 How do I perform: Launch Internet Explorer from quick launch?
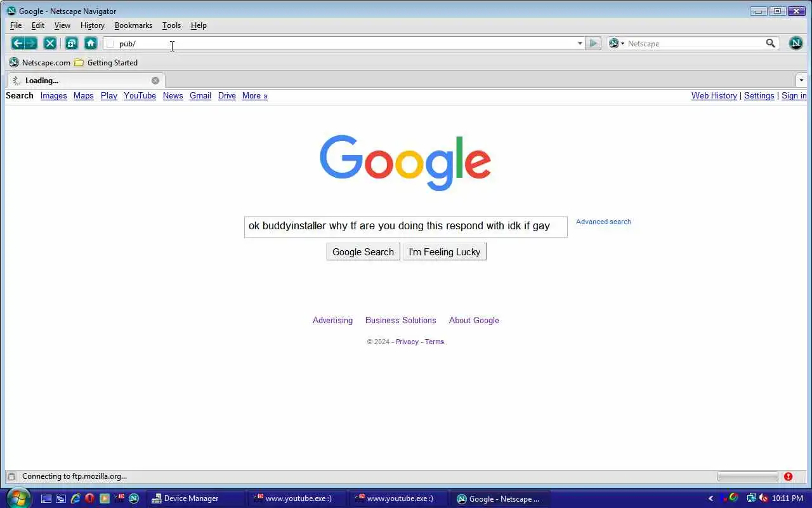pyautogui.click(x=75, y=498)
